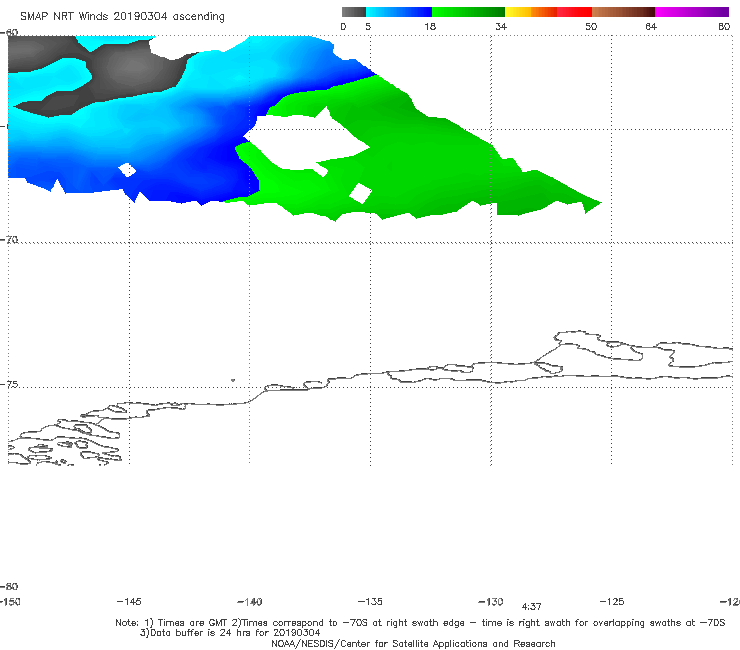The image size is (740, 650).
Task: Click the color scale label '50'
Action: point(591,27)
